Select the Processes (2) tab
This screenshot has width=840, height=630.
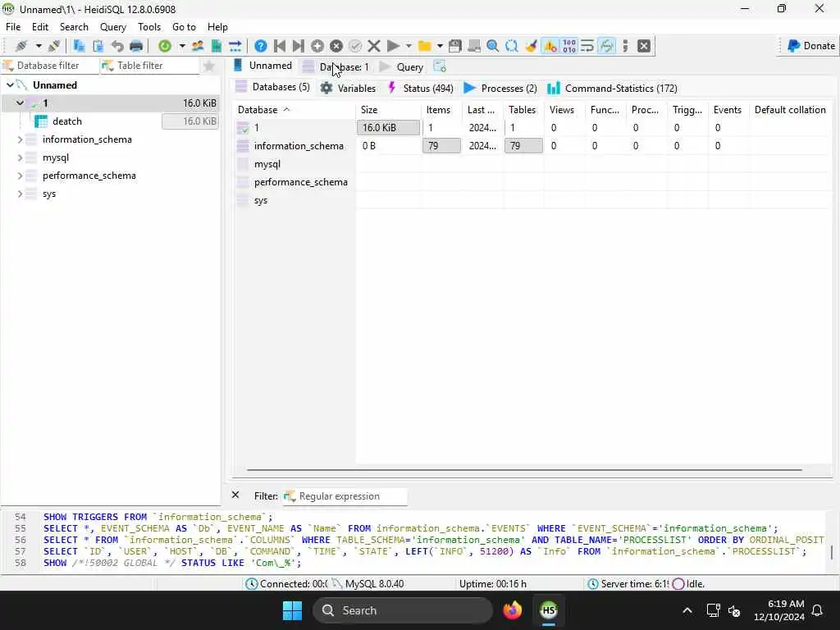point(500,89)
